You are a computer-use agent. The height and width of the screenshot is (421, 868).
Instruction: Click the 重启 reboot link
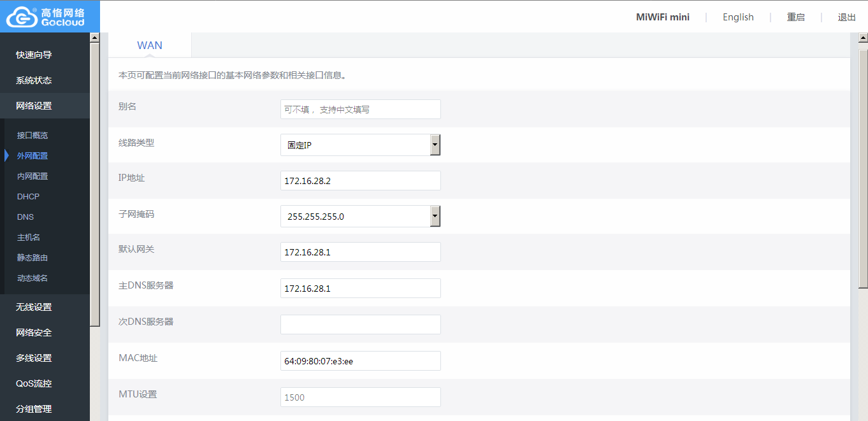coord(796,17)
